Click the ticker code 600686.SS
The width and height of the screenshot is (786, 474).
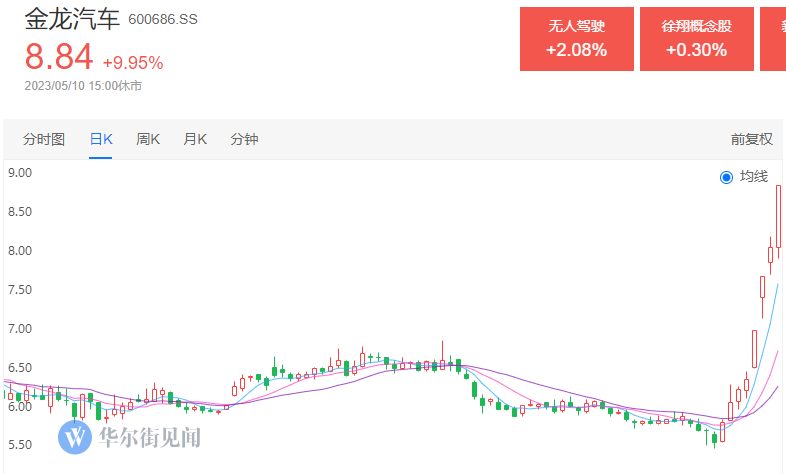pyautogui.click(x=163, y=20)
